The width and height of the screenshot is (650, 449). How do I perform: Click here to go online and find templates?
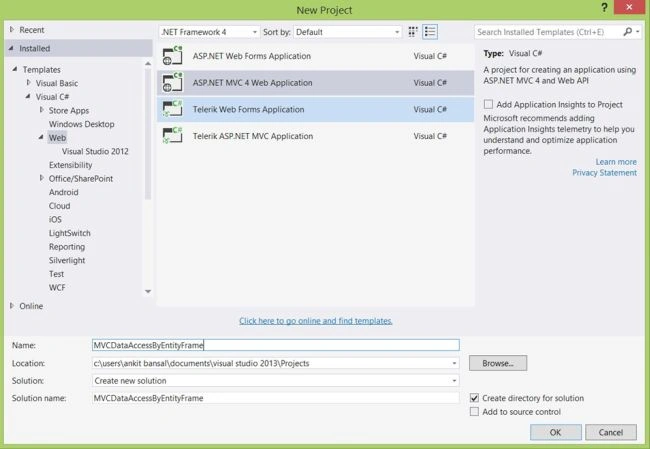[316, 320]
